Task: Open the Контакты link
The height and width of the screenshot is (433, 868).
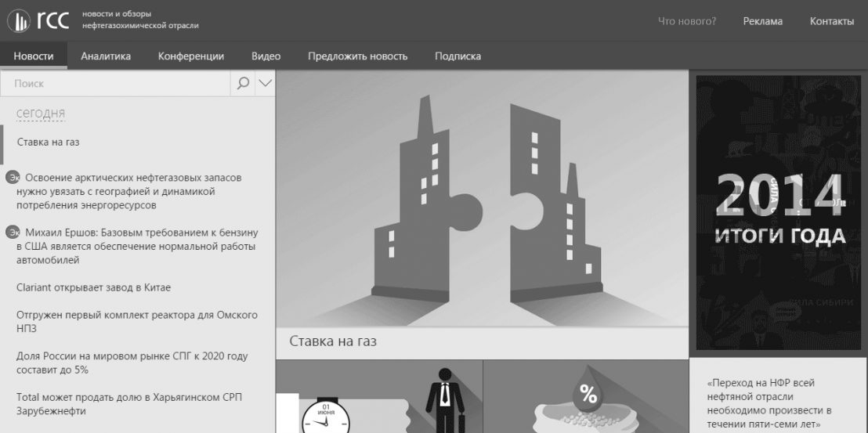Action: pyautogui.click(x=831, y=21)
